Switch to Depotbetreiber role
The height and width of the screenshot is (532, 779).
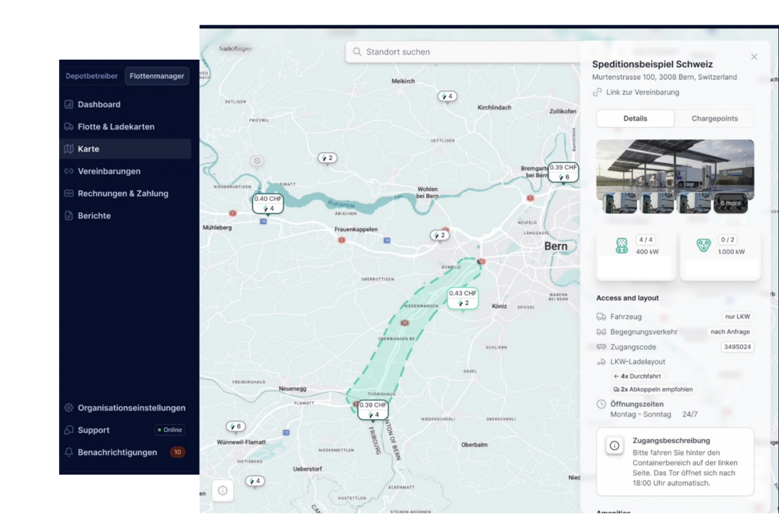[x=92, y=76]
